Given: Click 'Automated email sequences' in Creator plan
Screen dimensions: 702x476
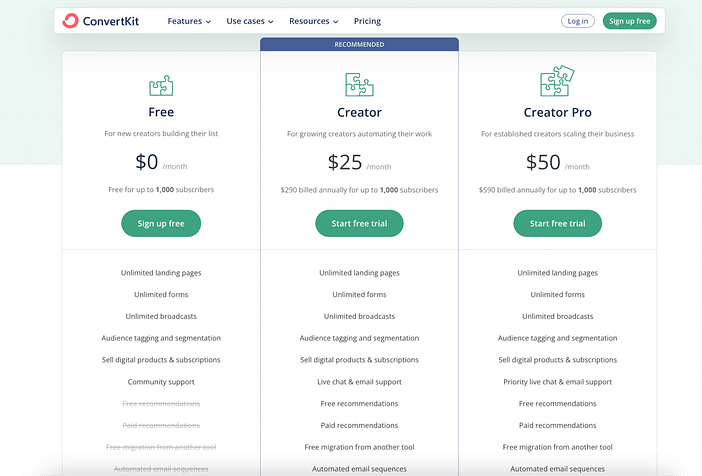Looking at the screenshot, I should [360, 469].
